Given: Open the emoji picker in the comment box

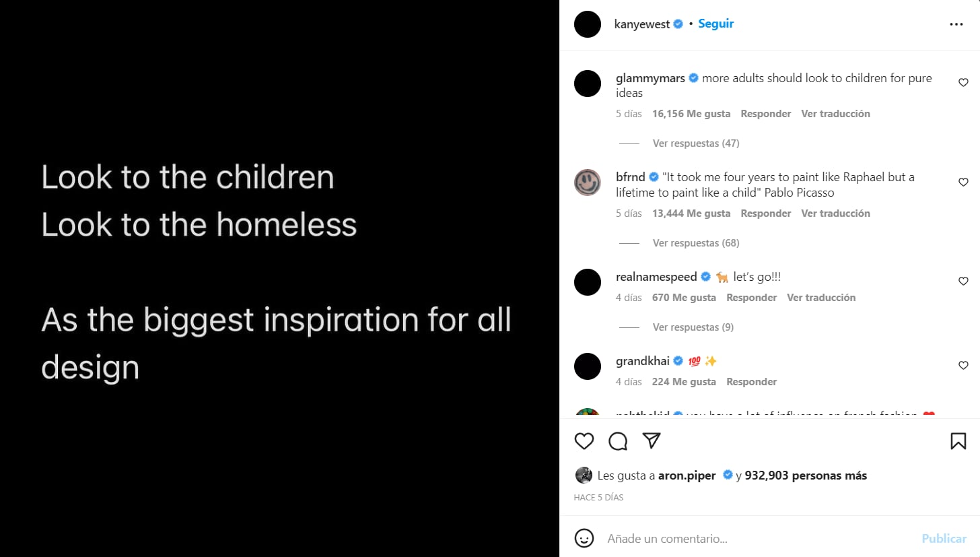Looking at the screenshot, I should tap(583, 538).
